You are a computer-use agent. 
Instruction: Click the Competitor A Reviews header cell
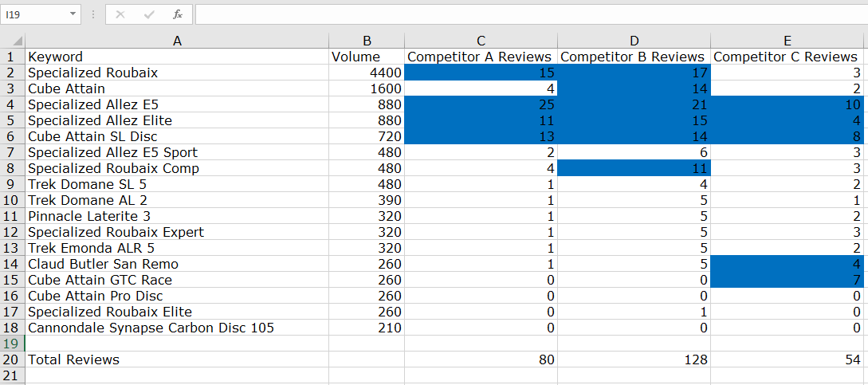point(481,57)
